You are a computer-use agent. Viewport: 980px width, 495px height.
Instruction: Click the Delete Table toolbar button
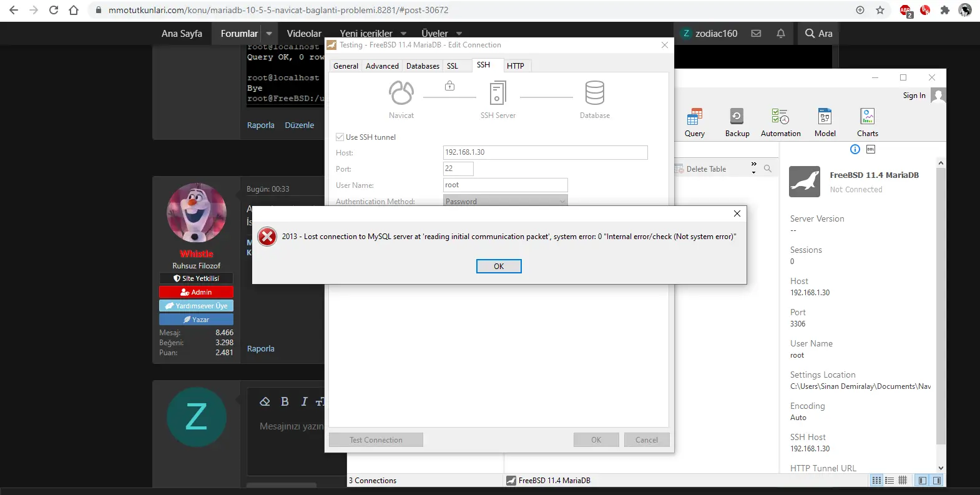tap(700, 169)
